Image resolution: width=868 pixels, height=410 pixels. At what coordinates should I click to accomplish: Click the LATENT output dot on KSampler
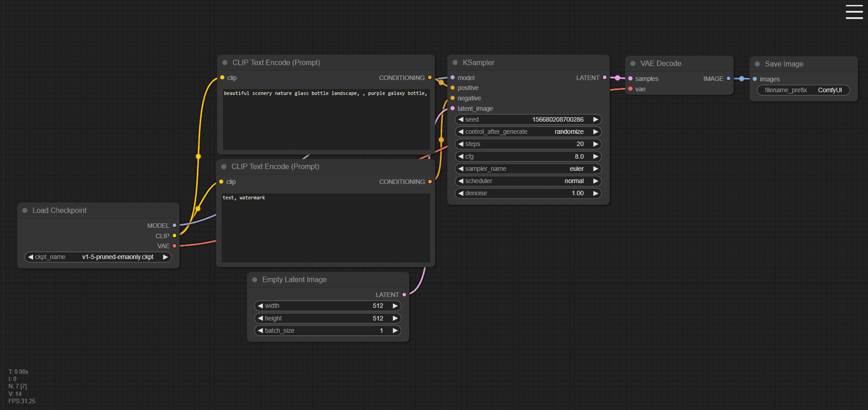[604, 77]
